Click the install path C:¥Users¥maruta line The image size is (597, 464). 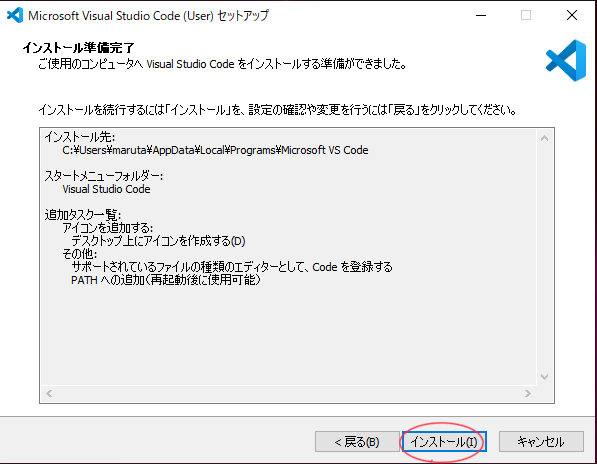pyautogui.click(x=215, y=150)
